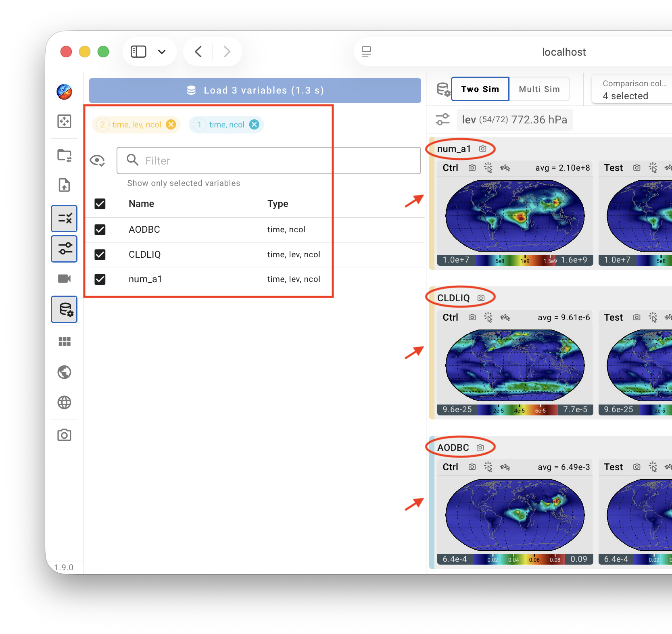Expand the browser sidebar chevron dropdown
Image resolution: width=672 pixels, height=634 pixels.
click(x=162, y=52)
